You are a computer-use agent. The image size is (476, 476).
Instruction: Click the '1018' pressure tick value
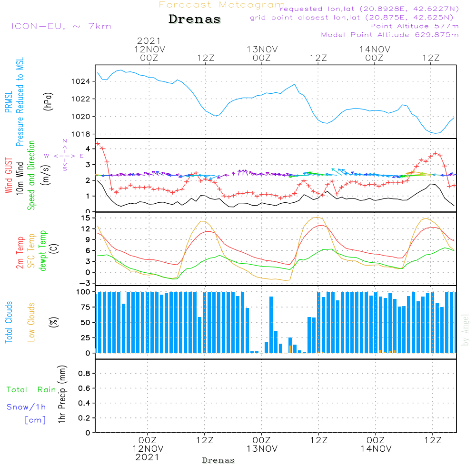click(x=80, y=134)
